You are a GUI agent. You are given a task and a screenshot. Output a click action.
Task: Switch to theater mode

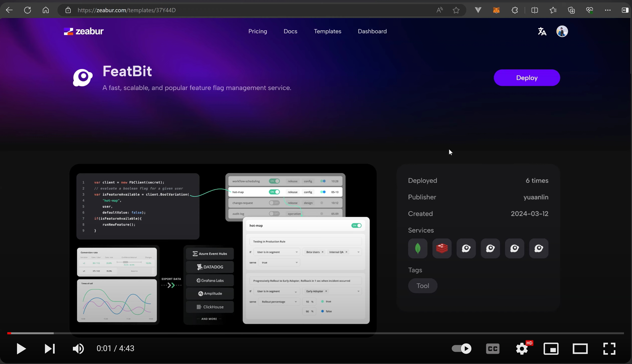click(x=580, y=348)
